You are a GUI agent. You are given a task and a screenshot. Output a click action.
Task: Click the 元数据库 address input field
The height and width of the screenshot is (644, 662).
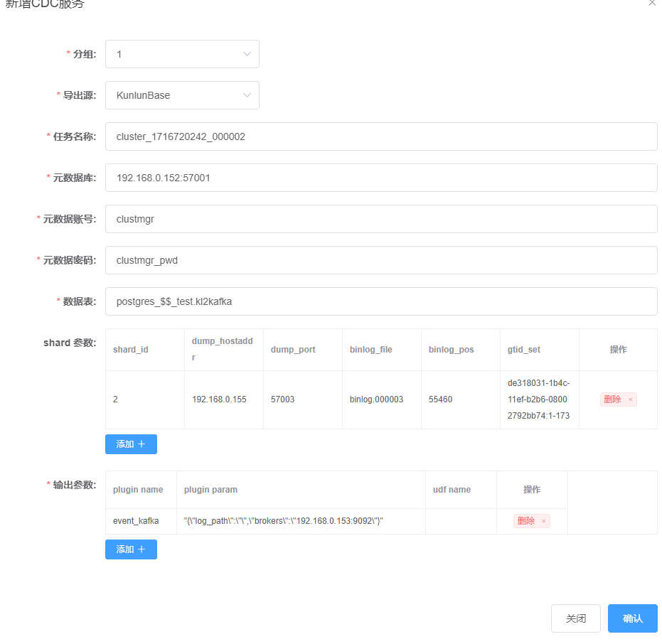[x=381, y=178]
